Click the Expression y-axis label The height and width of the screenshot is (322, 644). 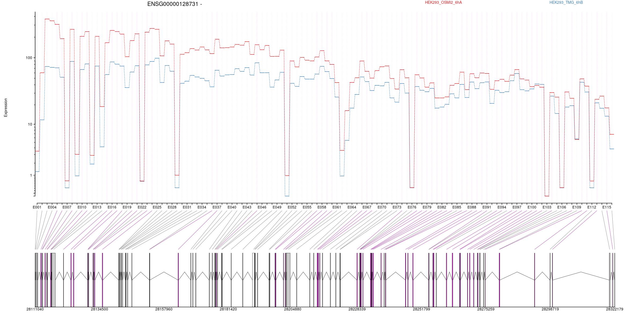pyautogui.click(x=6, y=107)
